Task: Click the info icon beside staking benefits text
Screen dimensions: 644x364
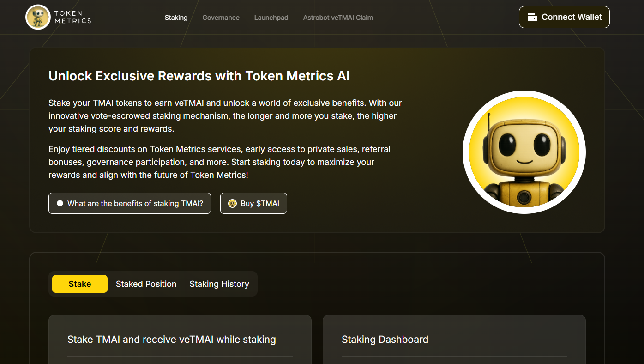Action: click(x=60, y=203)
